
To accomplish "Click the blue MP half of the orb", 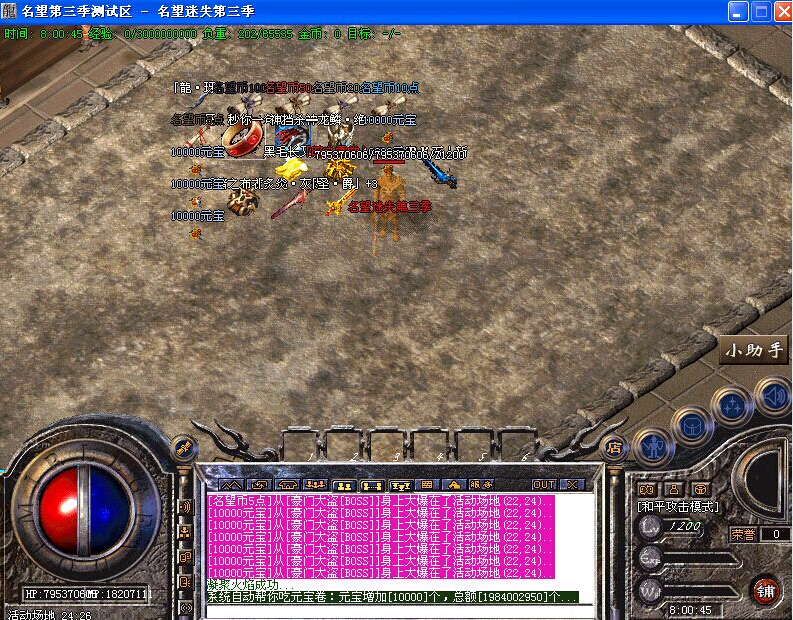I will 109,511.
